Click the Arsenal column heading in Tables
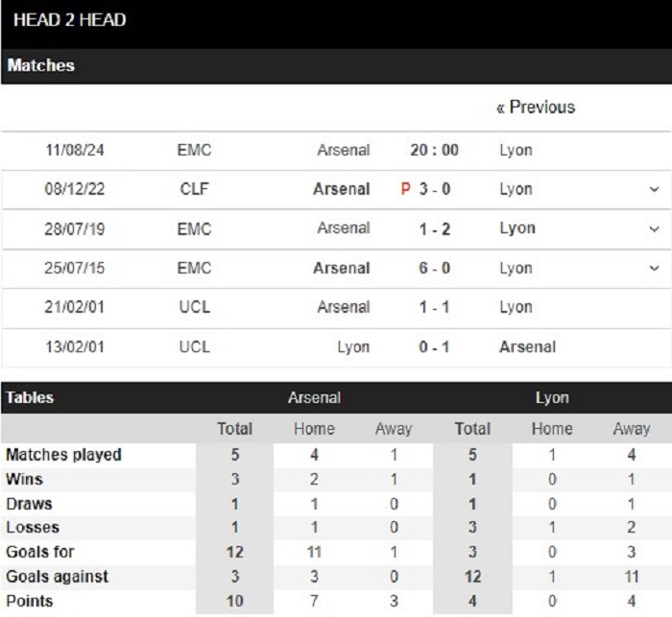 (x=314, y=397)
